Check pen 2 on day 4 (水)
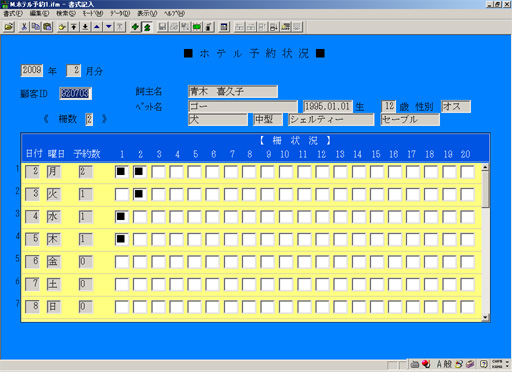This screenshot has width=512, height=372. click(139, 217)
